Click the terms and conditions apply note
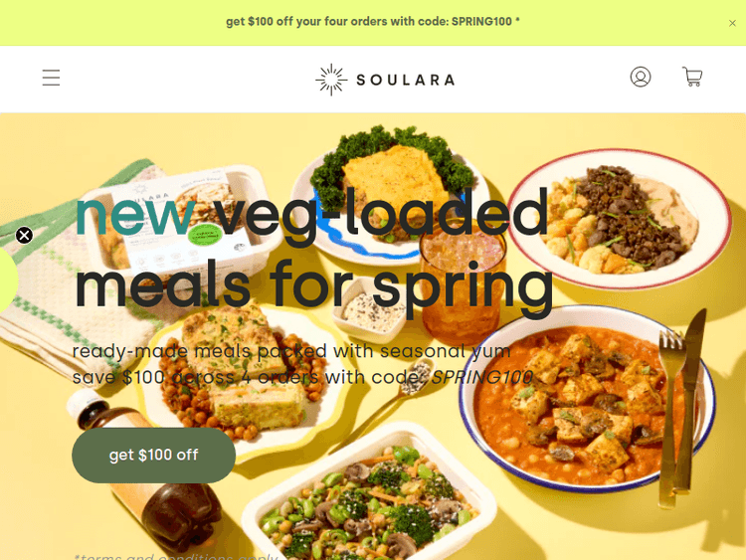Screen dimensions: 746x560 point(175,556)
